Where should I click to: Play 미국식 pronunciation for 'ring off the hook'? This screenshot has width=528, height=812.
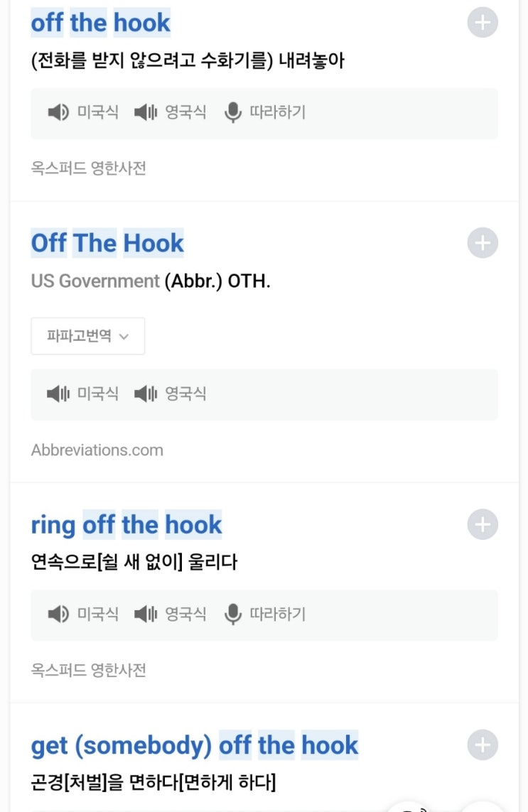(83, 615)
